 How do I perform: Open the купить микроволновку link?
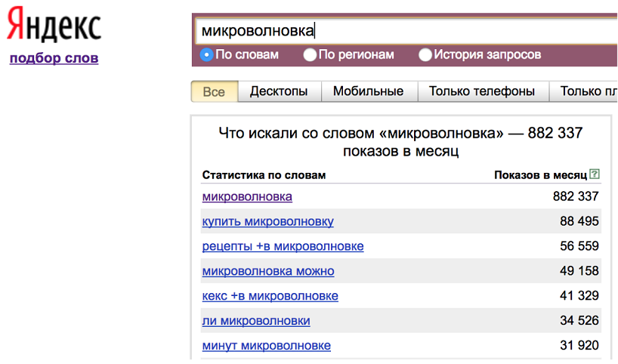coord(268,221)
